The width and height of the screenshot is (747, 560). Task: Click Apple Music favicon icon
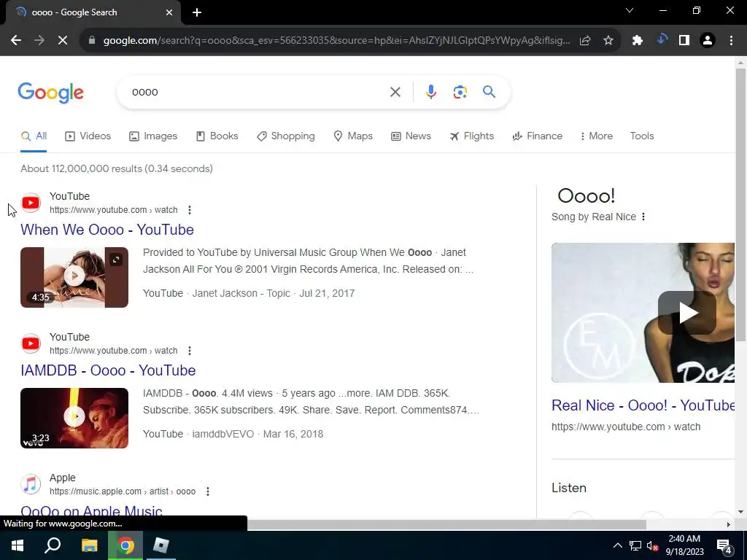pyautogui.click(x=31, y=485)
